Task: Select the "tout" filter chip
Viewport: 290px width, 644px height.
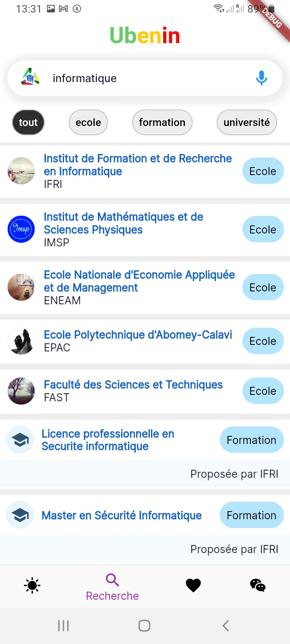Action: point(28,122)
